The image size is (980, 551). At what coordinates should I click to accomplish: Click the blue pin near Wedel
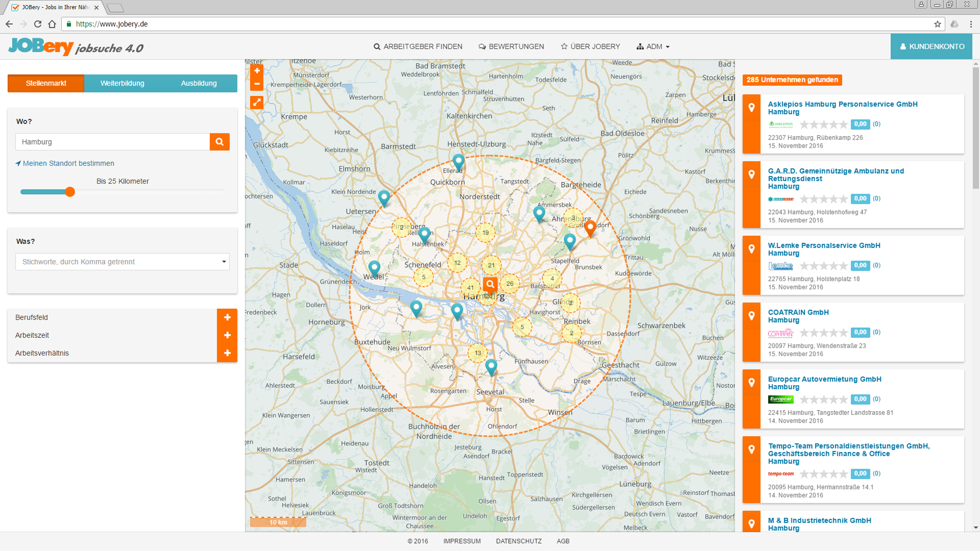point(374,269)
